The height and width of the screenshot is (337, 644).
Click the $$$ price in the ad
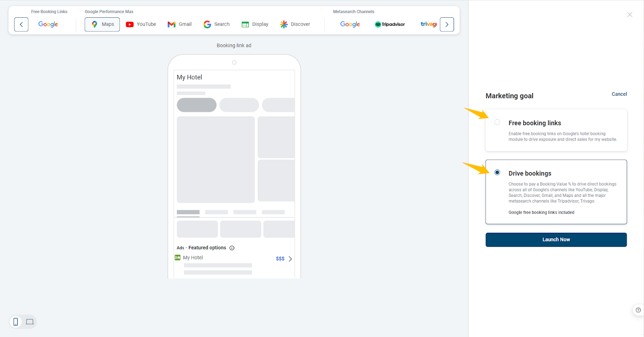coord(280,259)
